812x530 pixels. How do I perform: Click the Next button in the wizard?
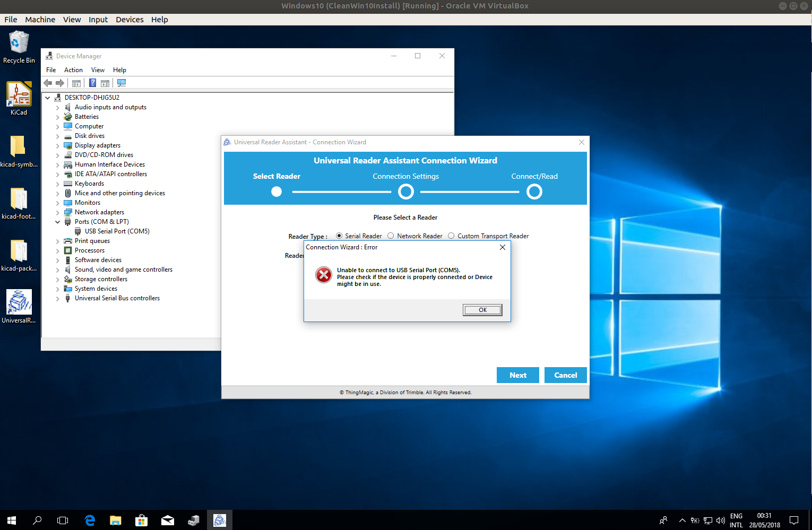pyautogui.click(x=518, y=375)
